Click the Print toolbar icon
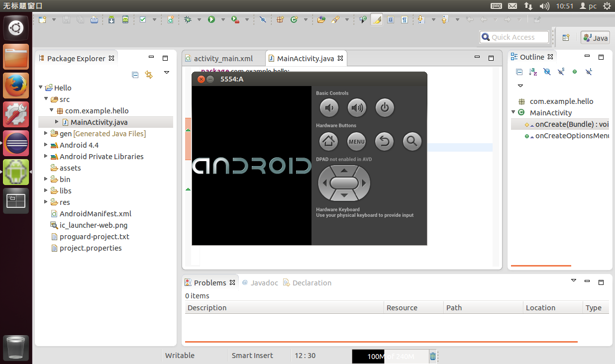The height and width of the screenshot is (364, 615). pyautogui.click(x=94, y=20)
